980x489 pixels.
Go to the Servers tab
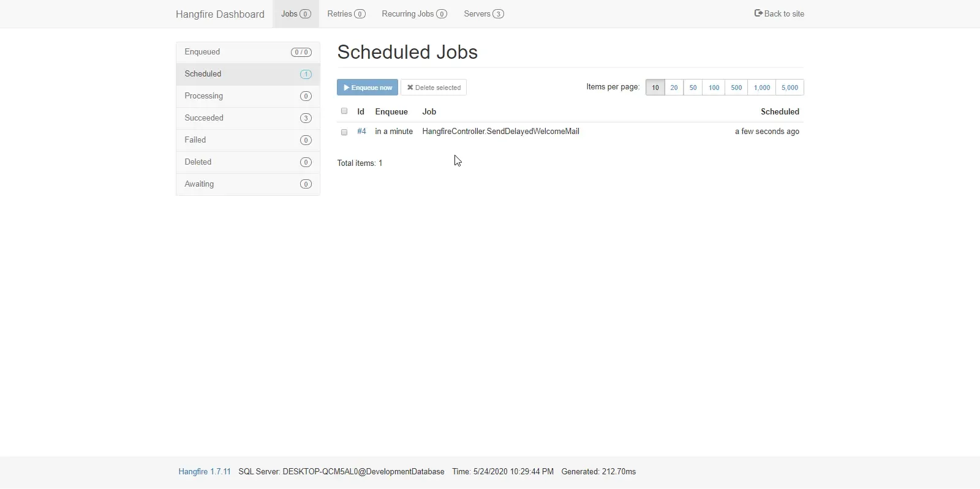pos(483,14)
